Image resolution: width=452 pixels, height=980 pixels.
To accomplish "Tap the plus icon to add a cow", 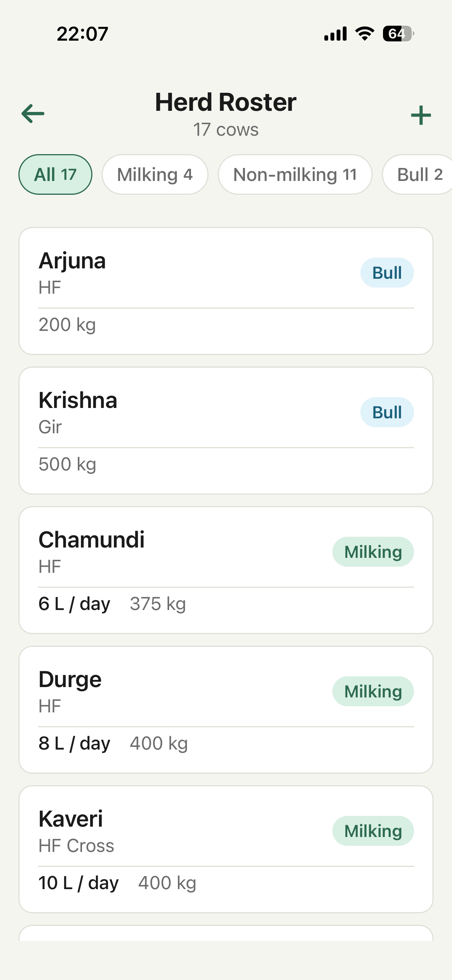I will [421, 115].
